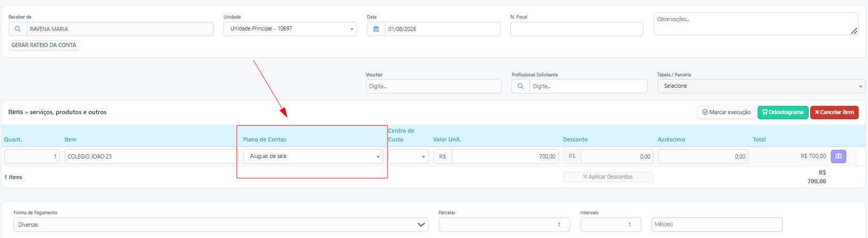The image size is (868, 238).
Task: Click the 1 itens count label
Action: [13, 177]
